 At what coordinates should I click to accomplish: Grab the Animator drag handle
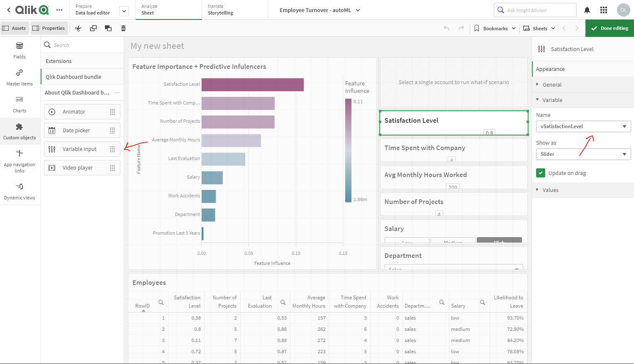[112, 112]
